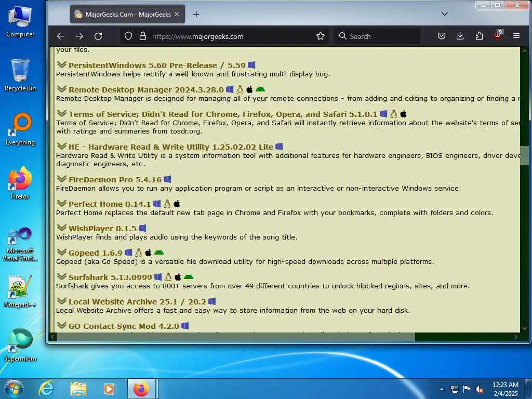Save page to Pocket
The image size is (532, 399).
click(442, 36)
